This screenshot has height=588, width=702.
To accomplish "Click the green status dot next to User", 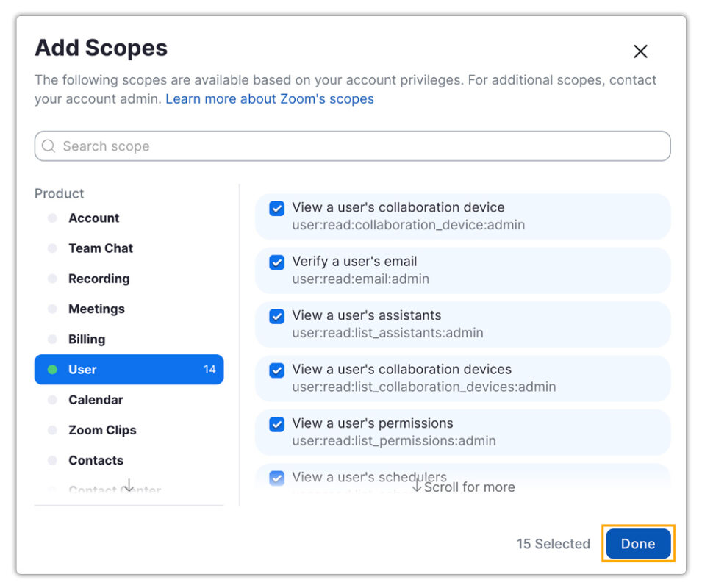I will click(x=51, y=370).
